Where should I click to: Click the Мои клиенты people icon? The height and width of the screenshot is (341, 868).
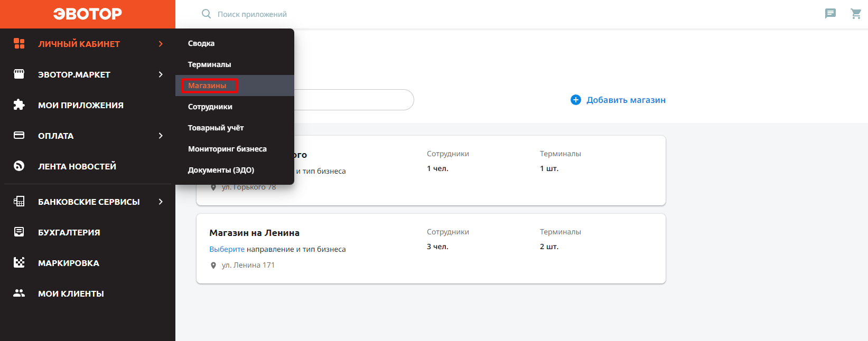19,293
